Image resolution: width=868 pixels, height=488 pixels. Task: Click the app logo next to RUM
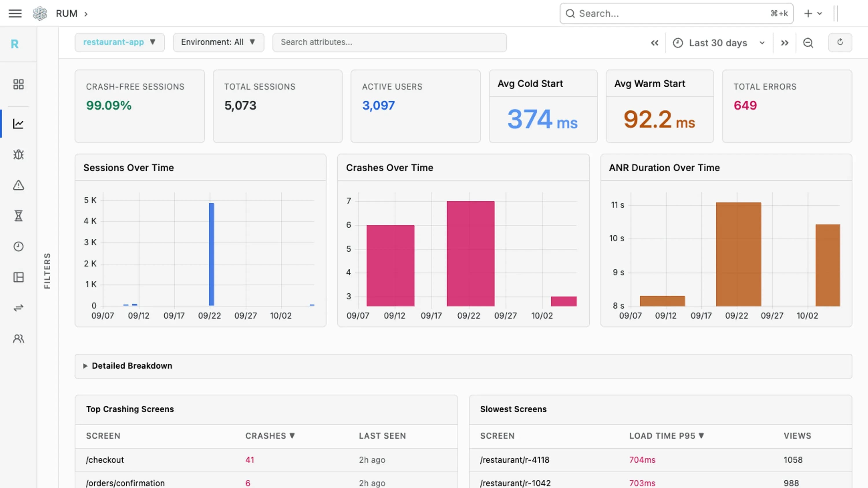tap(40, 14)
